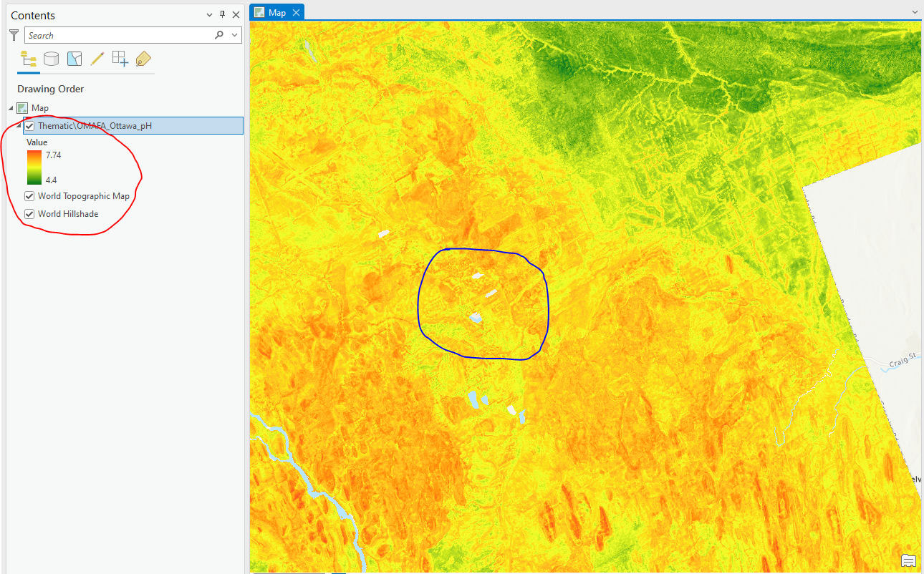Switch to List By Data Source view
The width and height of the screenshot is (924, 574).
coord(51,59)
